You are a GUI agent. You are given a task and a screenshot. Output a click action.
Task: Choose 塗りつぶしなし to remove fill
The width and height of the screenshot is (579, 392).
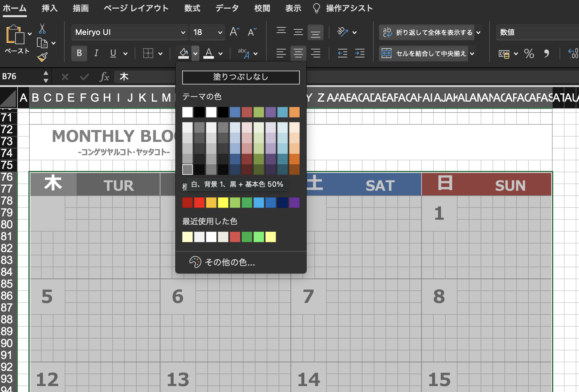tap(241, 77)
